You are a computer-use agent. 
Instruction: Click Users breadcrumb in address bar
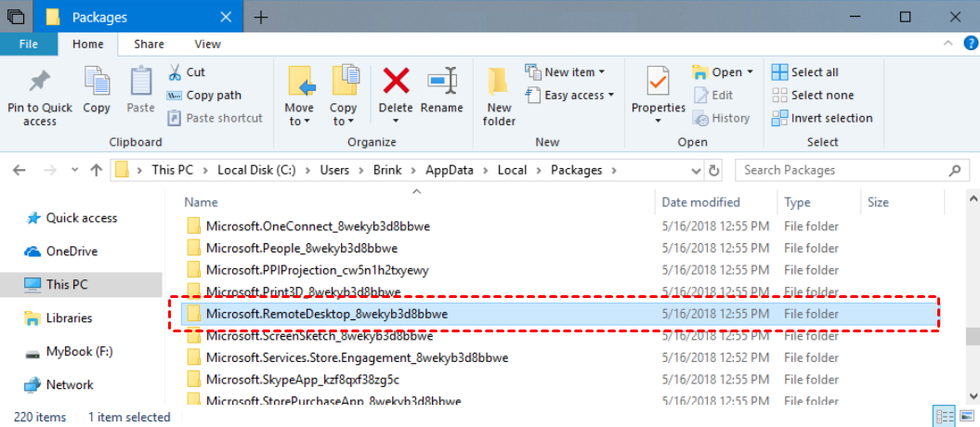tap(334, 170)
